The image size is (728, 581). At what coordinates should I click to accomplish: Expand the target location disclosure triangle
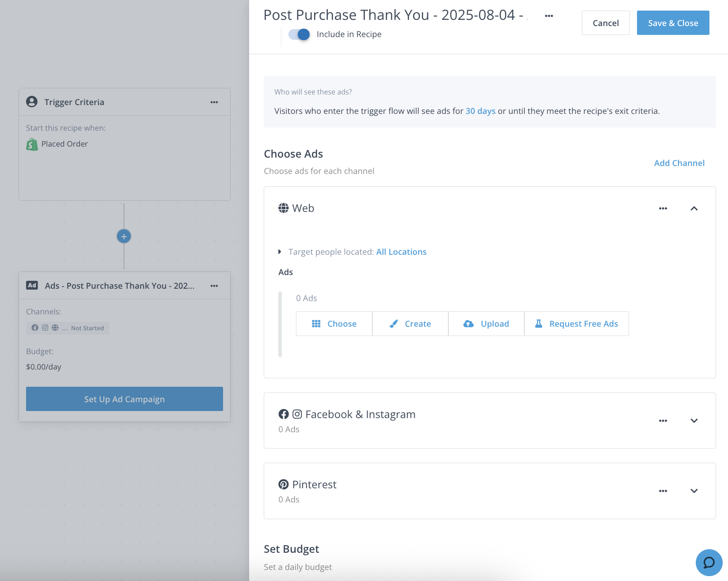point(280,252)
